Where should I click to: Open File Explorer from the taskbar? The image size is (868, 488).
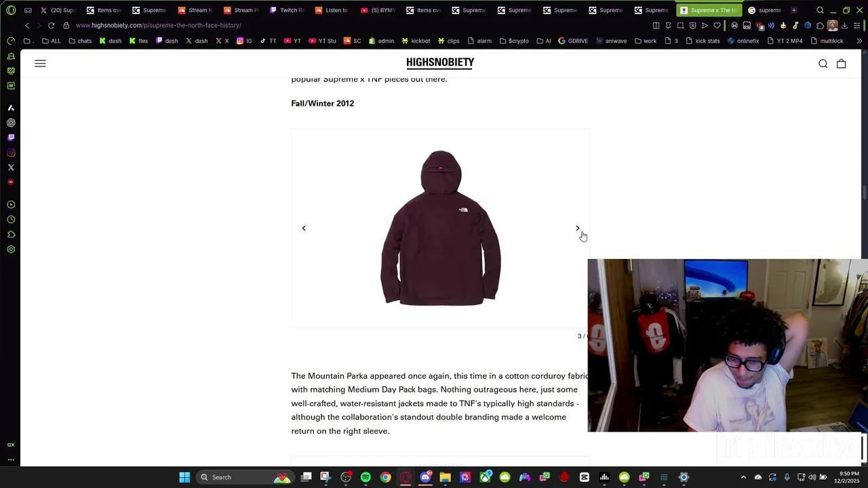(445, 477)
